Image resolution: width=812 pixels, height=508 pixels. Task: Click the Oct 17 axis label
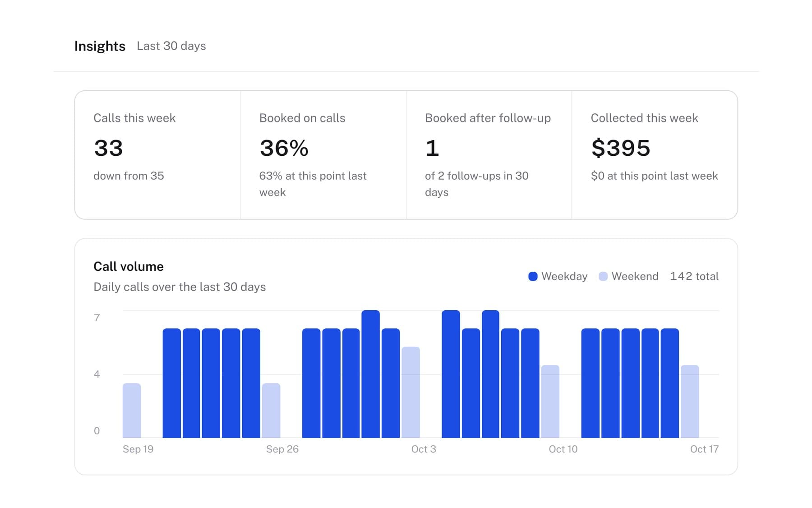click(x=704, y=449)
